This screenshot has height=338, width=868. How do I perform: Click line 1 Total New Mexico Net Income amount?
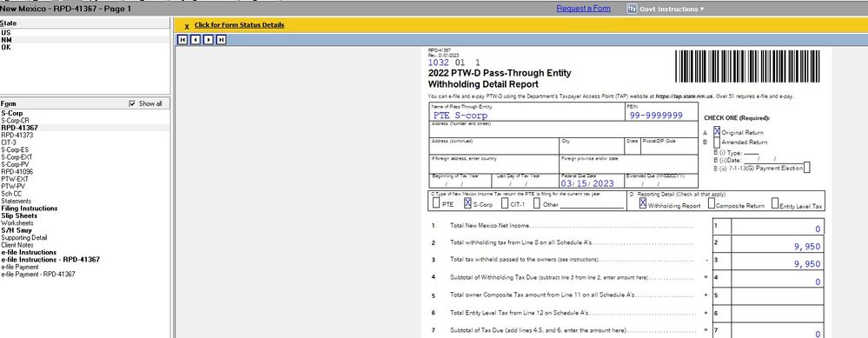tap(778, 227)
